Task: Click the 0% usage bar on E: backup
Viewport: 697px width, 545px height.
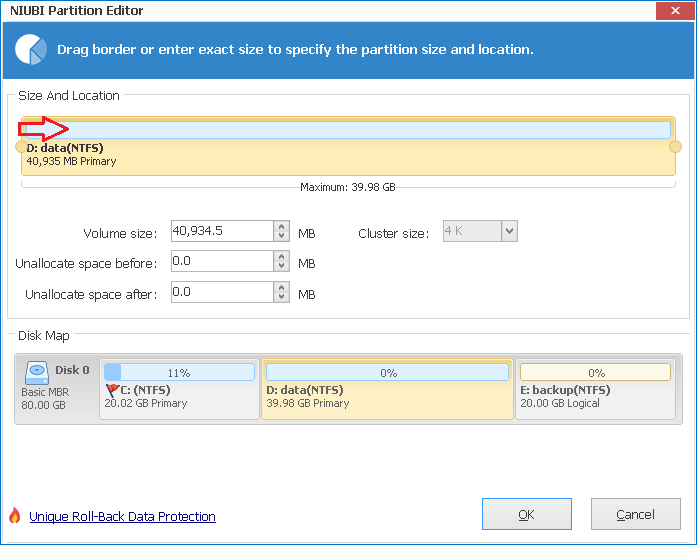Action: pos(595,372)
